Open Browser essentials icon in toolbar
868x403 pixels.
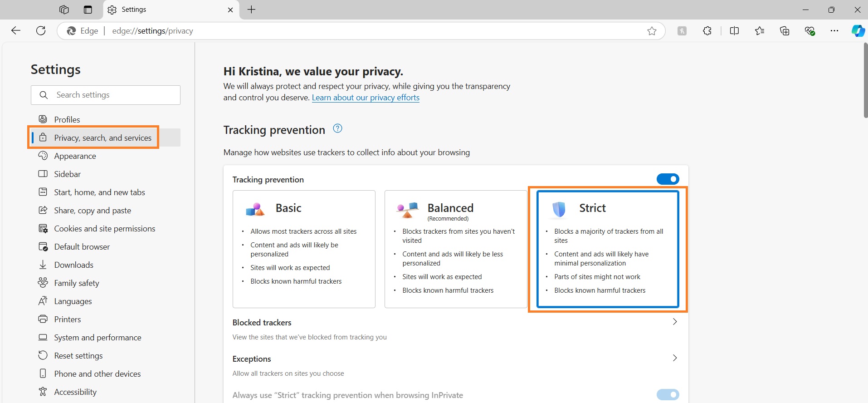point(810,30)
